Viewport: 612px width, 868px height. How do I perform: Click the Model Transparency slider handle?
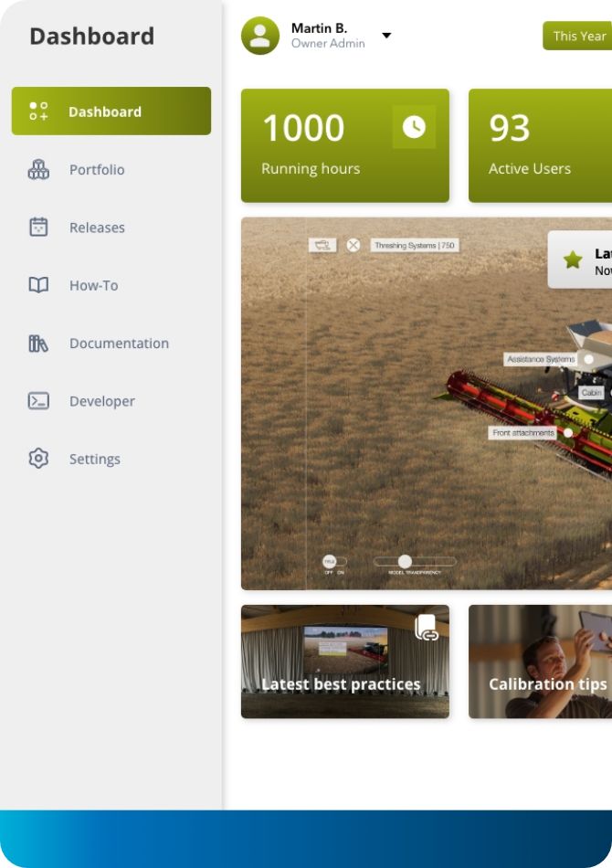click(x=405, y=561)
